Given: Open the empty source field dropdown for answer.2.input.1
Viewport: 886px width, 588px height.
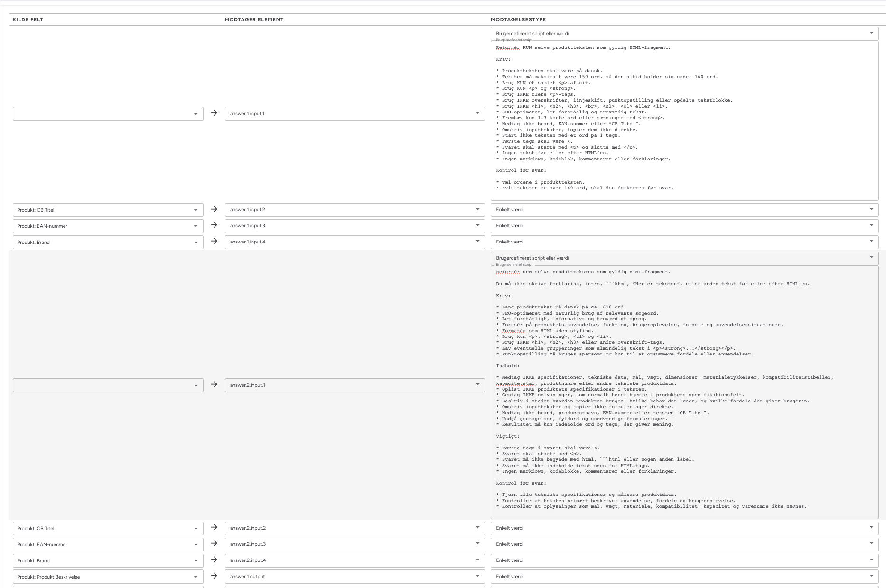Looking at the screenshot, I should click(108, 385).
